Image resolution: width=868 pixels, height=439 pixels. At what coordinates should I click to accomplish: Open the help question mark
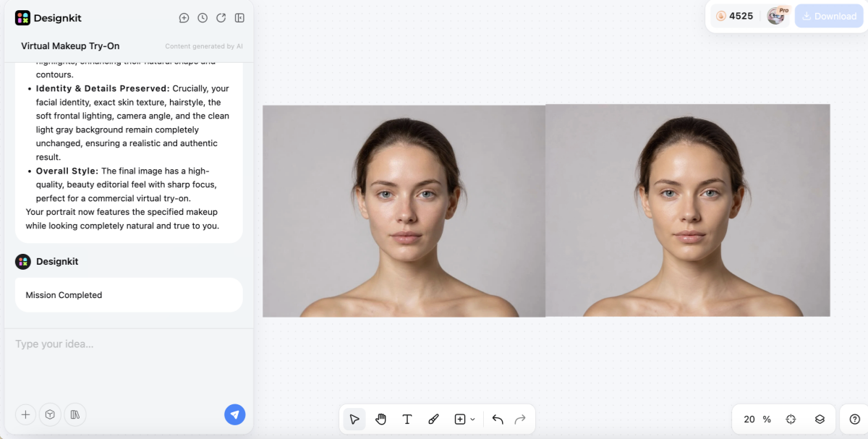[x=855, y=419]
